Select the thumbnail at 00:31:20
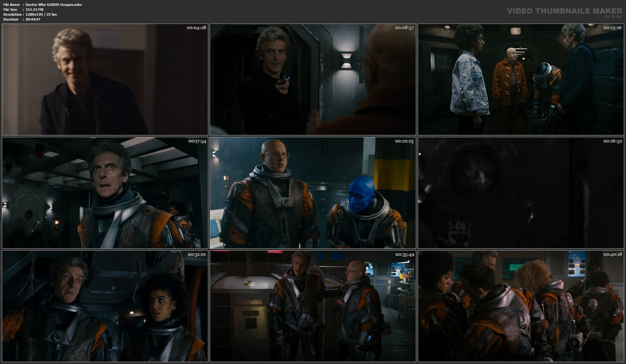The width and height of the screenshot is (626, 364). [105, 306]
